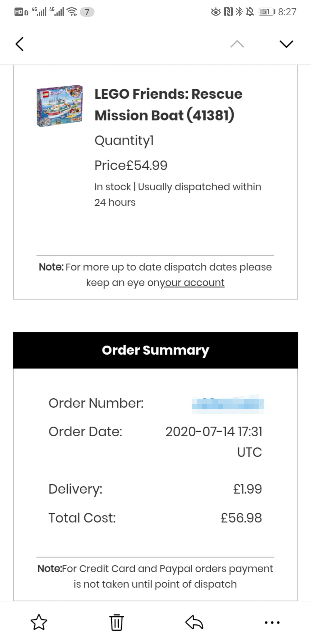Tap the eye comfort status icon
Viewport: 311px width, 644px height.
[216, 12]
